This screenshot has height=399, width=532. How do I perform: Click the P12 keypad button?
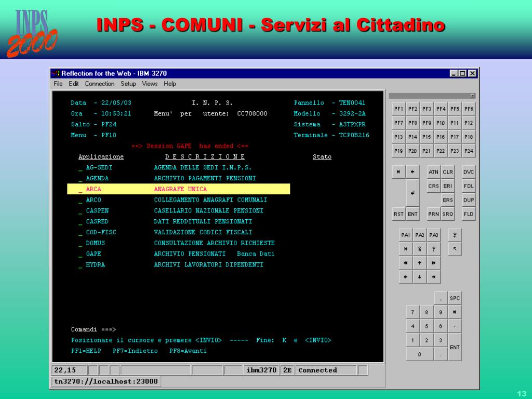point(469,123)
